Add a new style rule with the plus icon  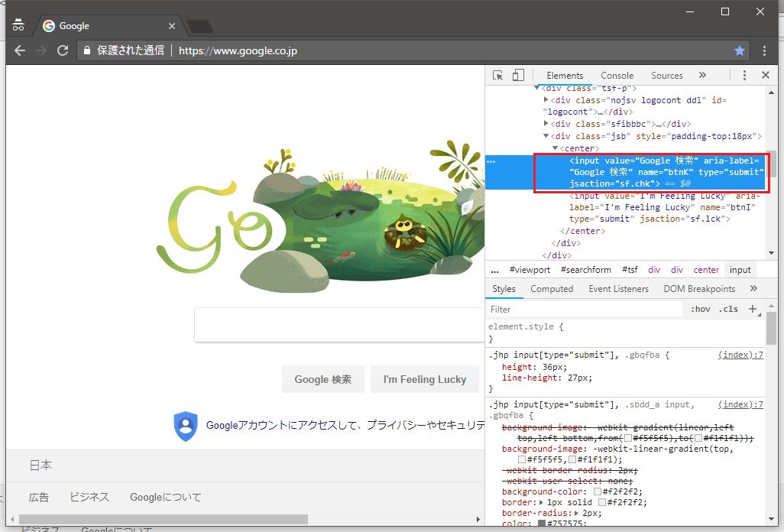(753, 309)
